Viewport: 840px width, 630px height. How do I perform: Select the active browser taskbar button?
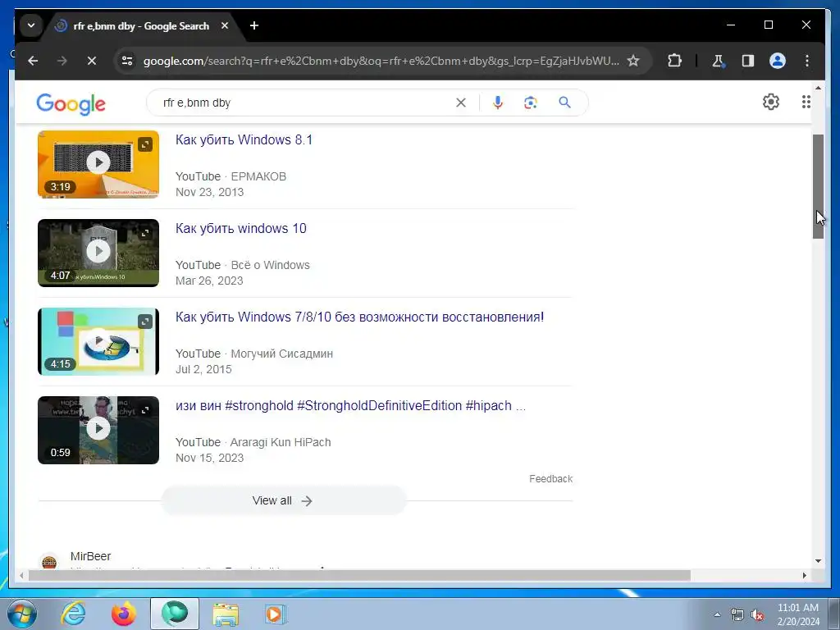[175, 614]
